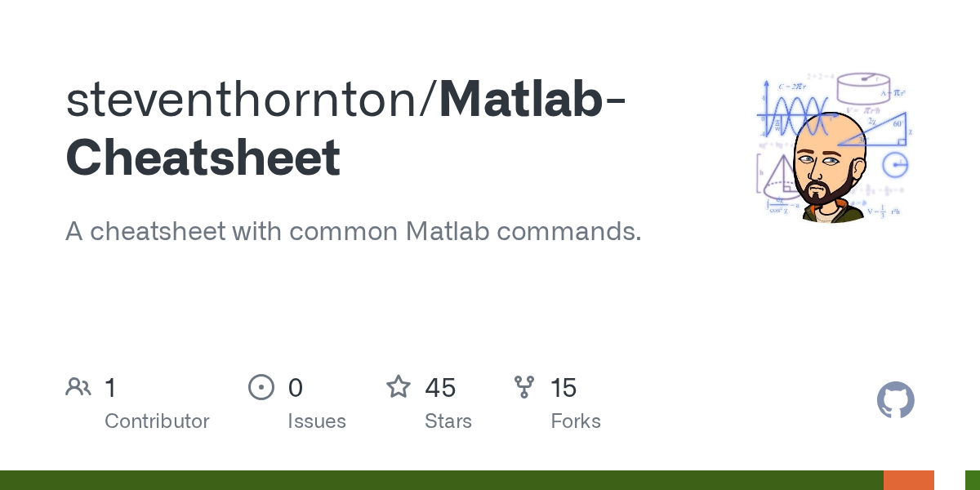Click the long green language bar segment
This screenshot has width=980, height=490.
pos(441,480)
